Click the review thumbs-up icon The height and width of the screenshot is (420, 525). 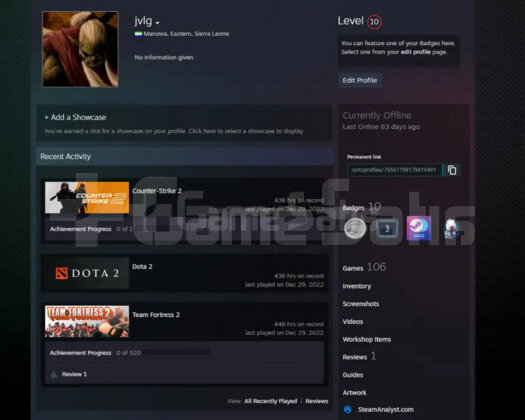coord(54,374)
